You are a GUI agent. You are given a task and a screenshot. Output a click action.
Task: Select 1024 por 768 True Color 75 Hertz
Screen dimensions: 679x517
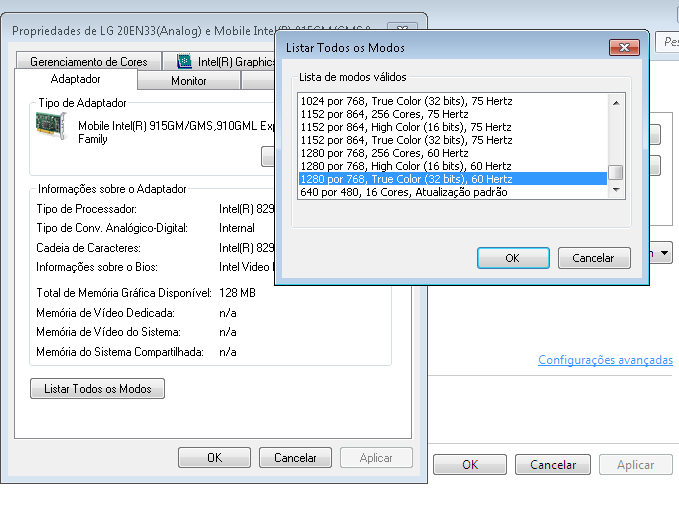[453, 101]
